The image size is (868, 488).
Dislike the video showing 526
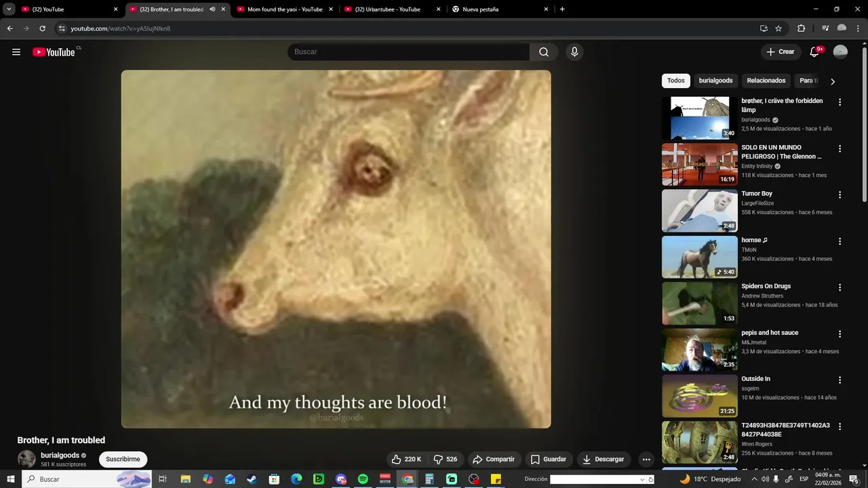446,460
